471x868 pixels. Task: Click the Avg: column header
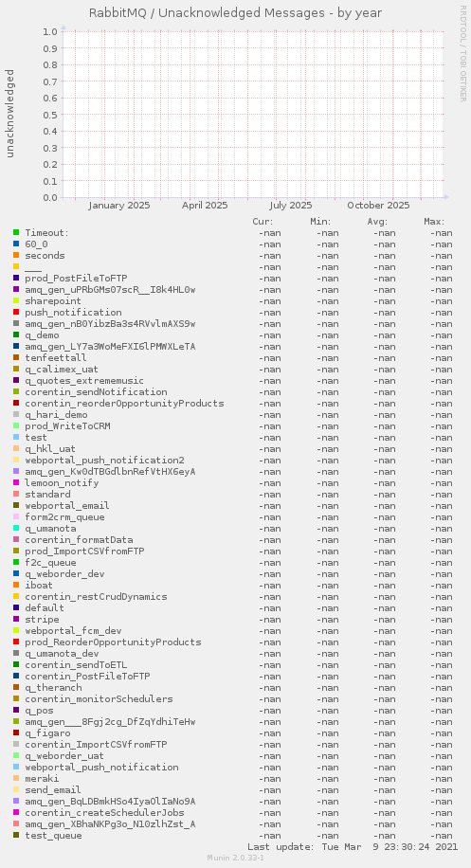(x=377, y=222)
